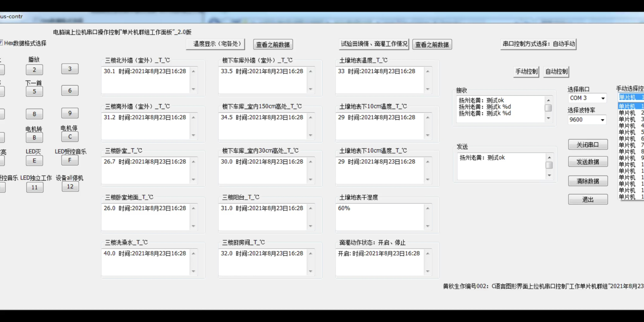
Task: Click the 手动控制 button
Action: coord(526,72)
